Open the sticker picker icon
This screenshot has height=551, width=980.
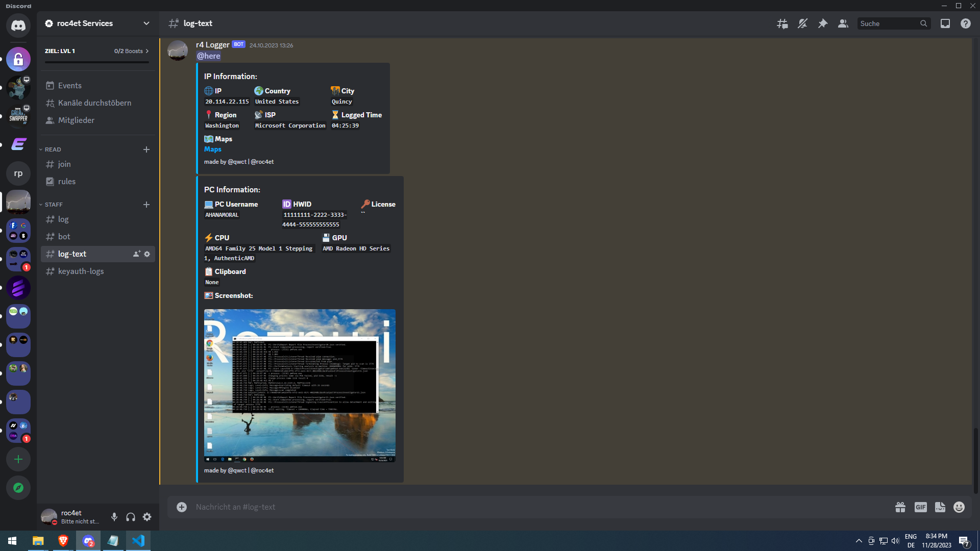940,507
